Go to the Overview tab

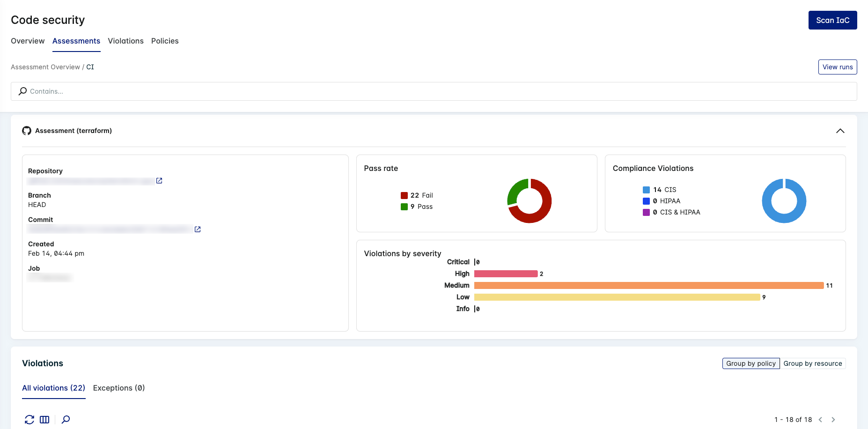[28, 41]
